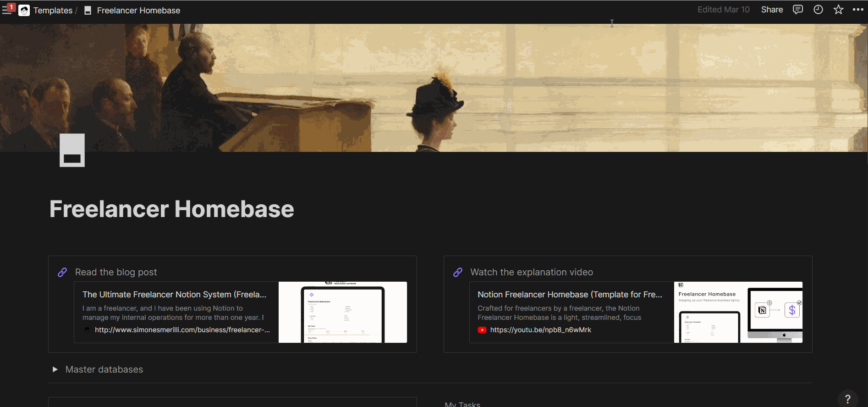
Task: Click the video bookmark description text
Action: [560, 313]
